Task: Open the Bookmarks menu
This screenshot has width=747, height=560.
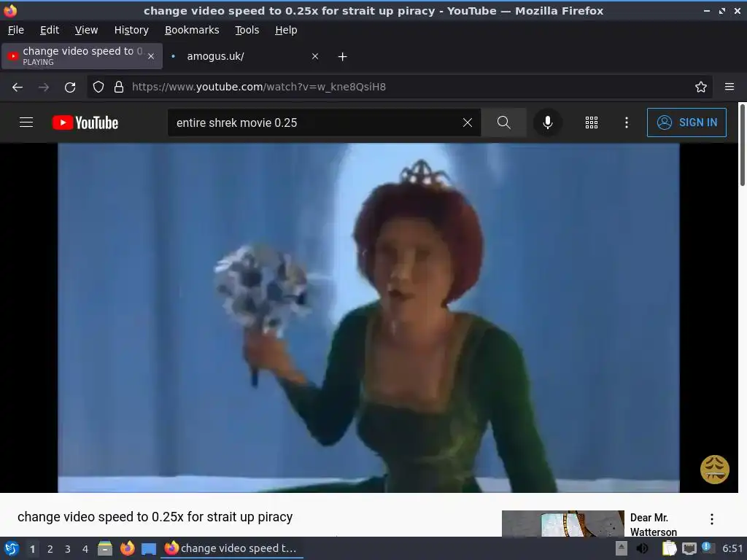Action: (x=192, y=30)
